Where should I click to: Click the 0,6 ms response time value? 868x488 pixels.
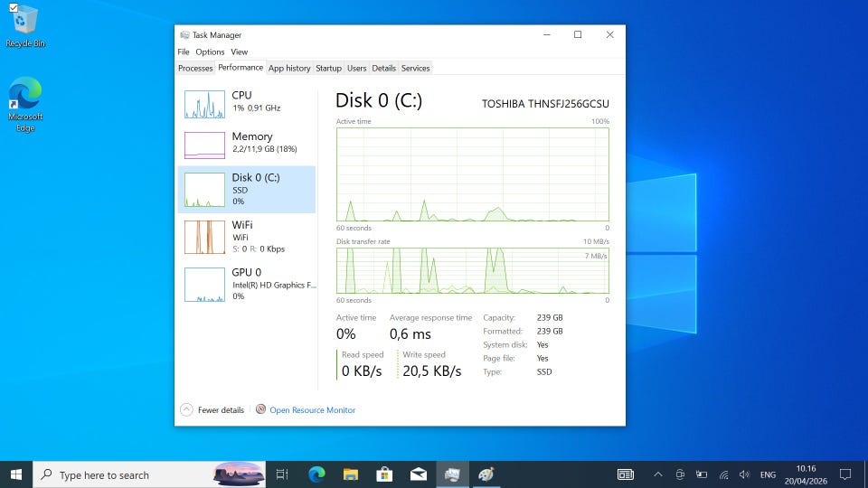pyautogui.click(x=410, y=334)
